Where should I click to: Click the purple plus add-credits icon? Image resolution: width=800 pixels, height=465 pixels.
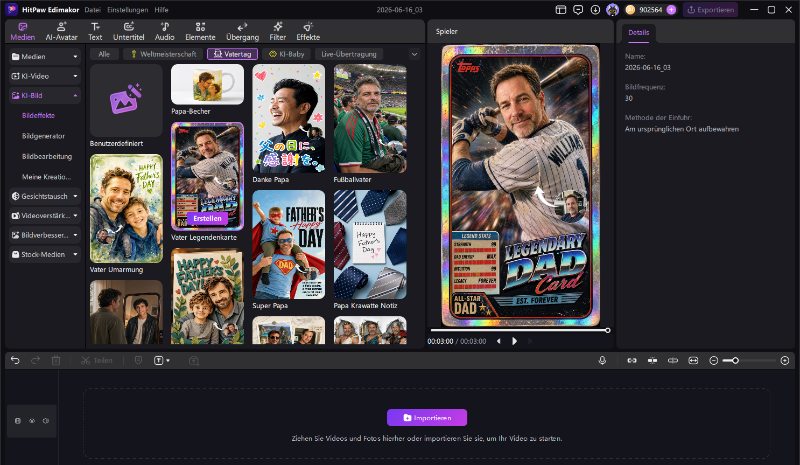671,10
